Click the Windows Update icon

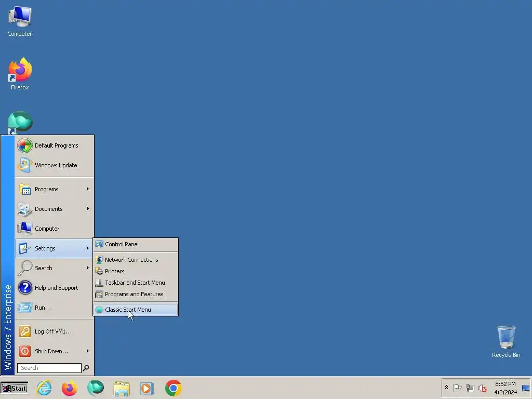pos(25,165)
